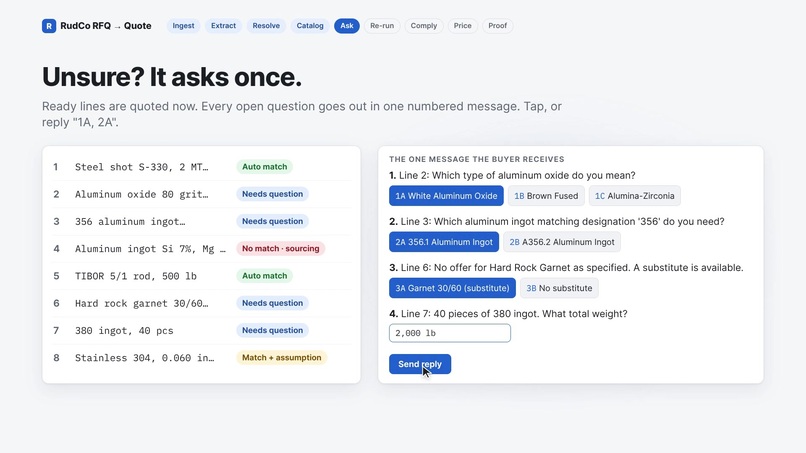
Task: Open the Re-run step
Action: point(382,26)
